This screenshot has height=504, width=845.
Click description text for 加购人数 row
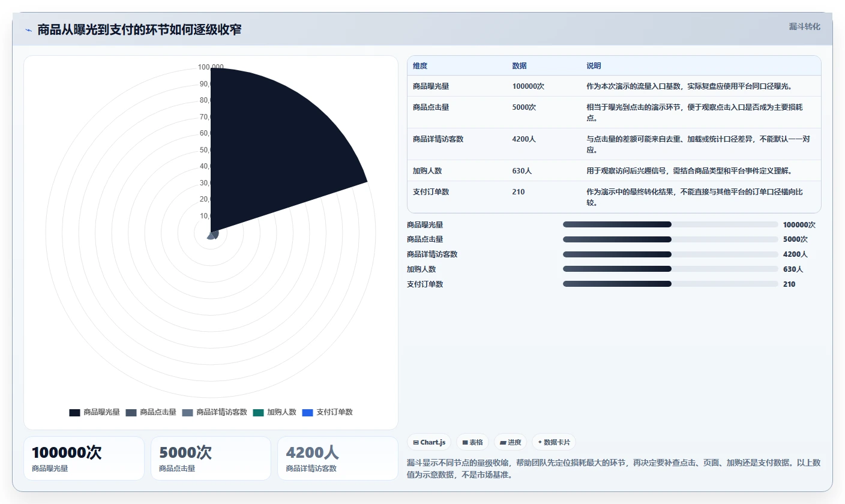[x=690, y=171]
